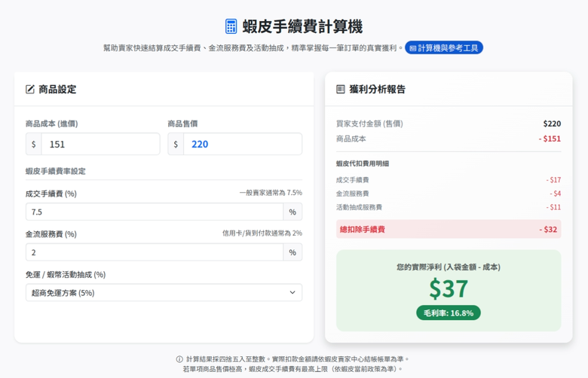The width and height of the screenshot is (588, 378).
Task: Focus the 商品成本 (進價) input showing 151
Action: [x=100, y=145]
